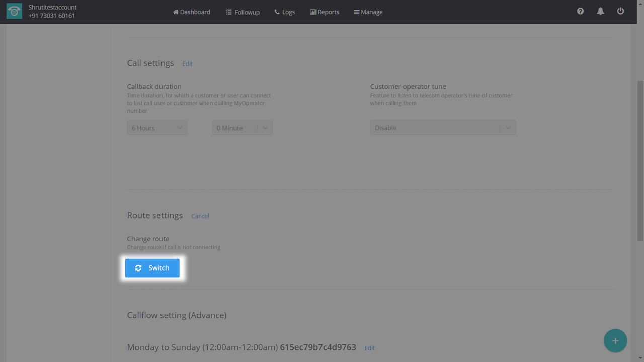This screenshot has width=644, height=362.
Task: Open the Followup menu item
Action: tap(243, 12)
